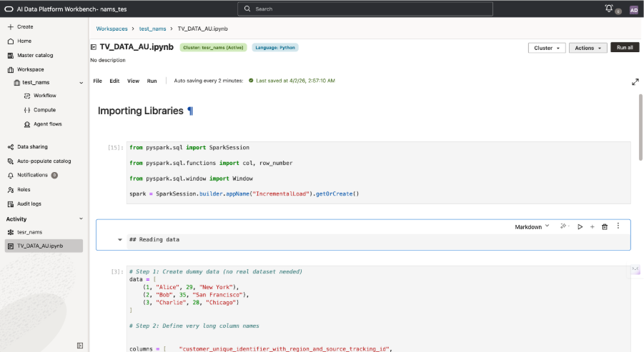Image resolution: width=644 pixels, height=352 pixels.
Task: Open the assistant chat icon at right edge
Action: [635, 270]
